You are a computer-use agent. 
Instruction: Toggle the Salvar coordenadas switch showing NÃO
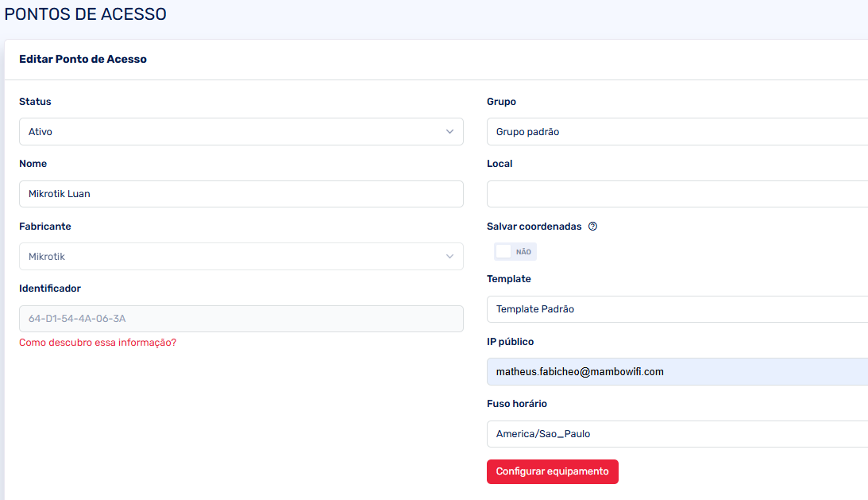click(515, 252)
